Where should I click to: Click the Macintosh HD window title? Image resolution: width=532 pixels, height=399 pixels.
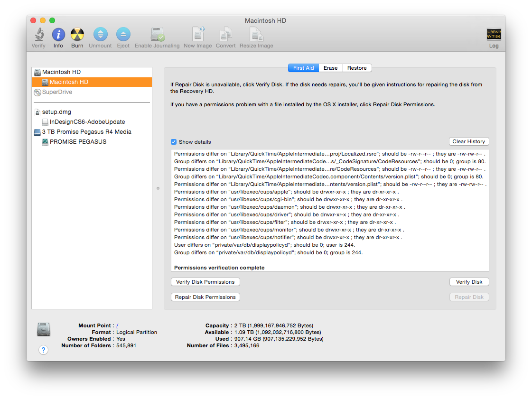pos(266,20)
